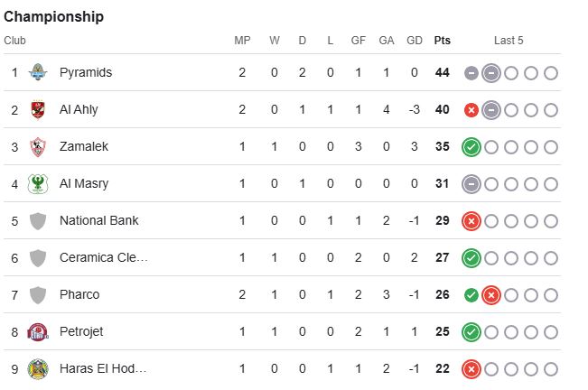Click the Pyramids club crest icon
The image size is (588, 390).
38,72
